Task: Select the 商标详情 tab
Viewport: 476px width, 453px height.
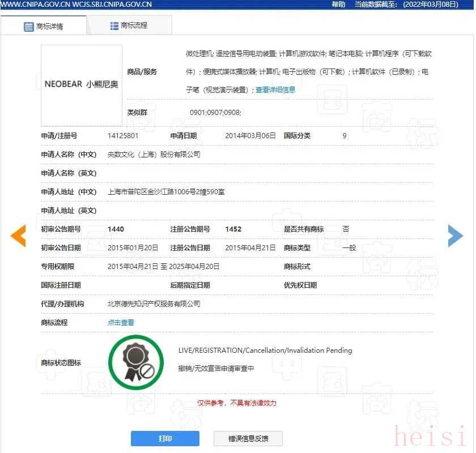Action: pos(44,27)
